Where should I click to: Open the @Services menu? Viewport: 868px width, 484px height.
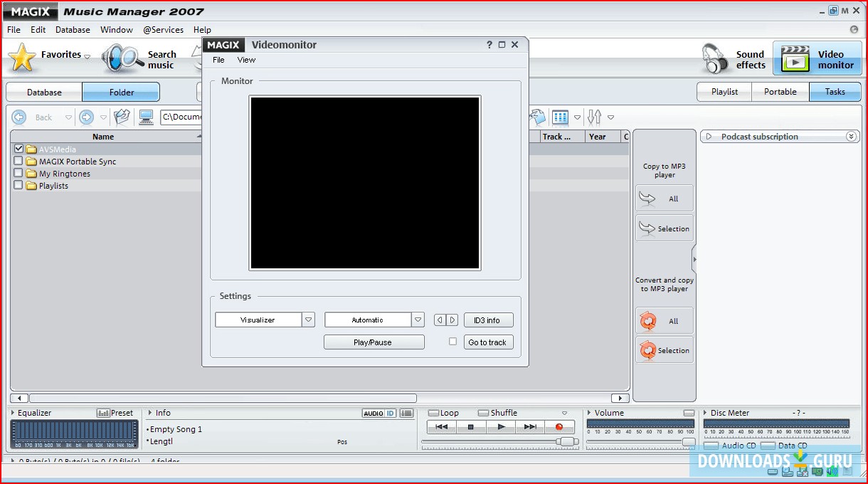(x=163, y=29)
